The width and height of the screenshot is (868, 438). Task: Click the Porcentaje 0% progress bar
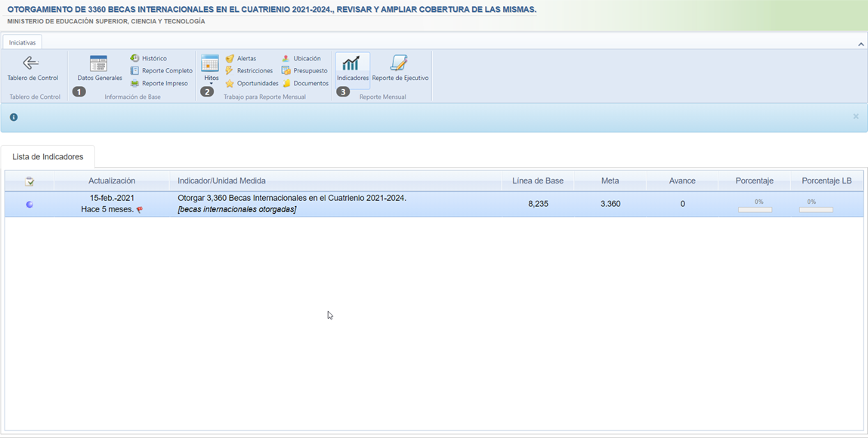pos(755,210)
